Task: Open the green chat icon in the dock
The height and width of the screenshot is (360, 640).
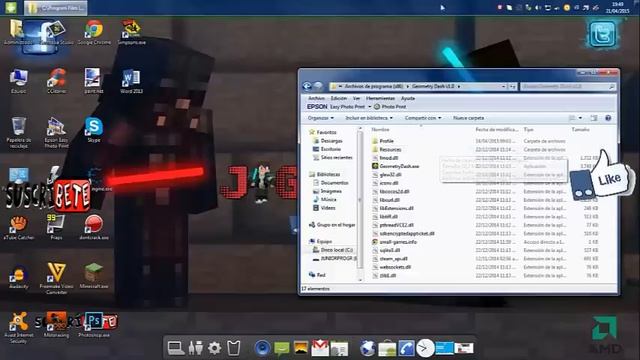Action: (x=282, y=348)
